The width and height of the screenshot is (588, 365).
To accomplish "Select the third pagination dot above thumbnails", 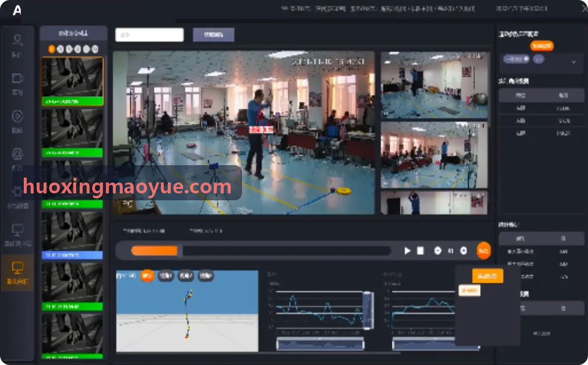I will [x=69, y=49].
